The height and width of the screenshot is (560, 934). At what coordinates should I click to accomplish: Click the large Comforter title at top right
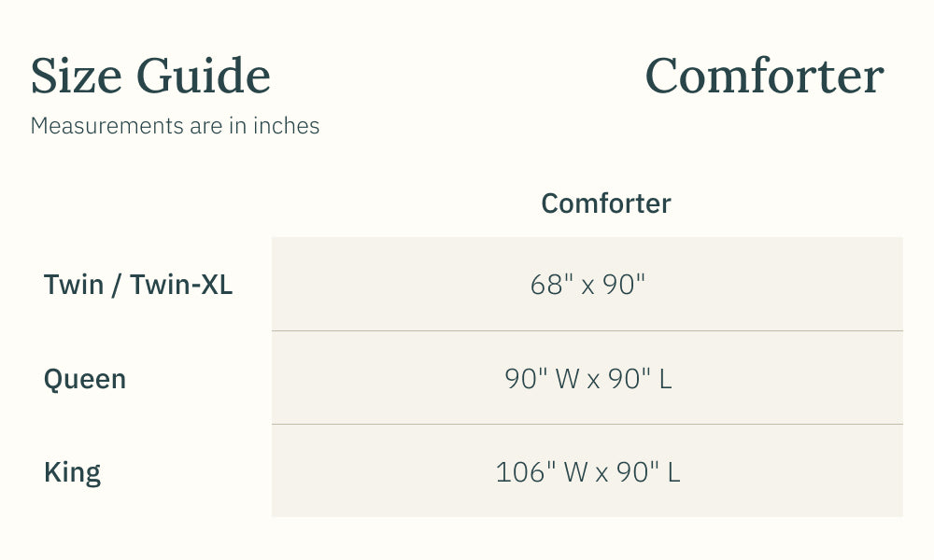(764, 77)
